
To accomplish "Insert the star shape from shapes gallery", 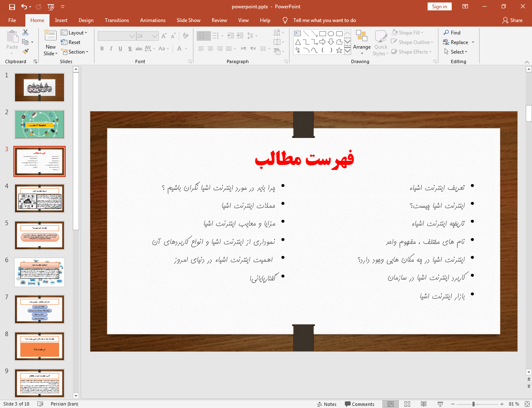I will (339, 50).
